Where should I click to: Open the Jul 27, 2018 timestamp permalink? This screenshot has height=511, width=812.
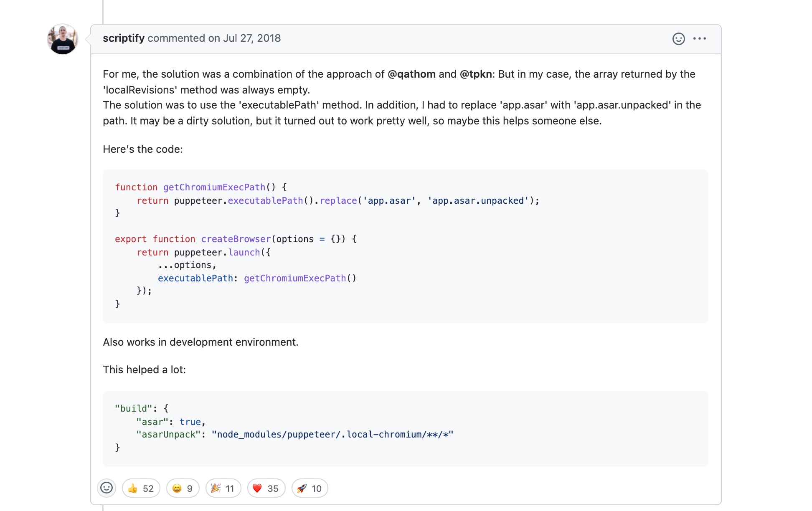(x=251, y=38)
